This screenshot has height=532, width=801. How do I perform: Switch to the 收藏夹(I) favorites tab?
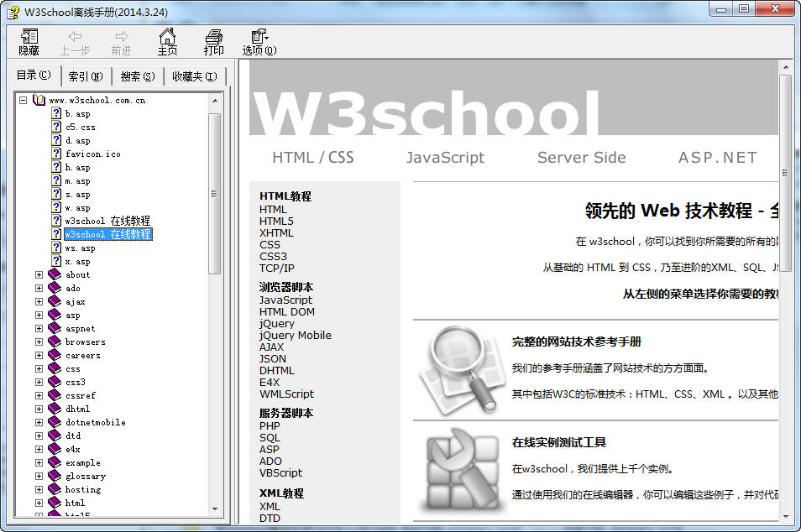195,76
